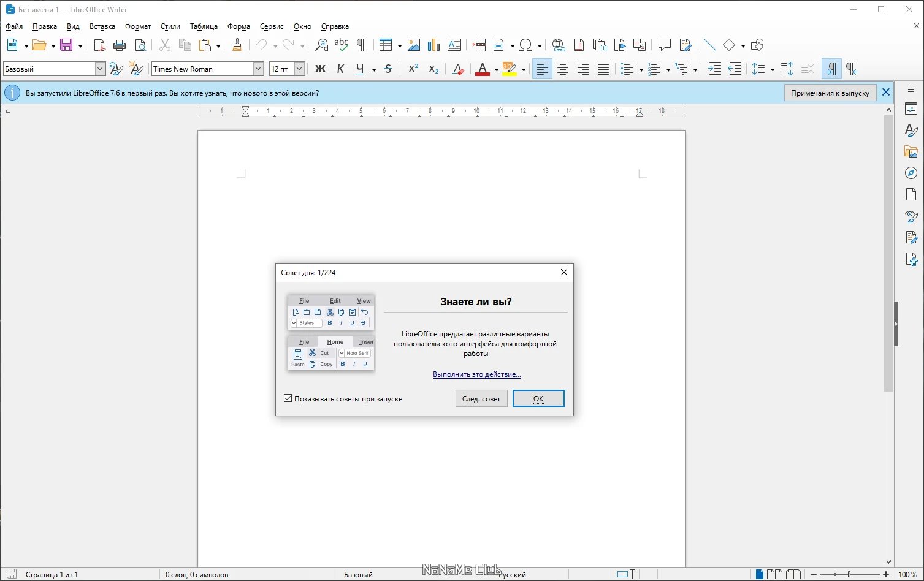Click 'Примечания к выпуску' button

(830, 93)
